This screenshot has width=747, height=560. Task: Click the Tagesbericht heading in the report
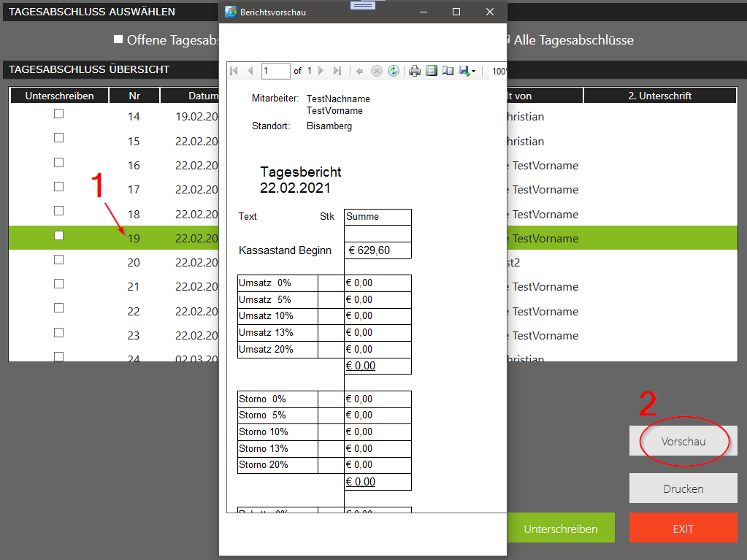click(x=301, y=172)
